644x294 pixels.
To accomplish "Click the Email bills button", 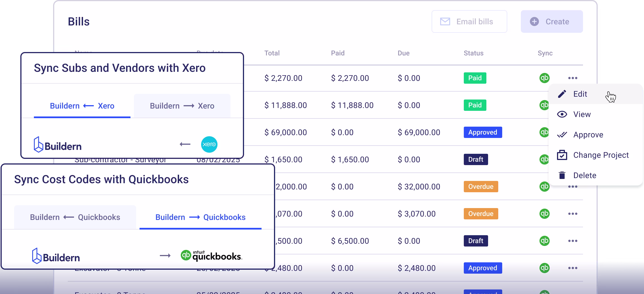I will coord(469,21).
